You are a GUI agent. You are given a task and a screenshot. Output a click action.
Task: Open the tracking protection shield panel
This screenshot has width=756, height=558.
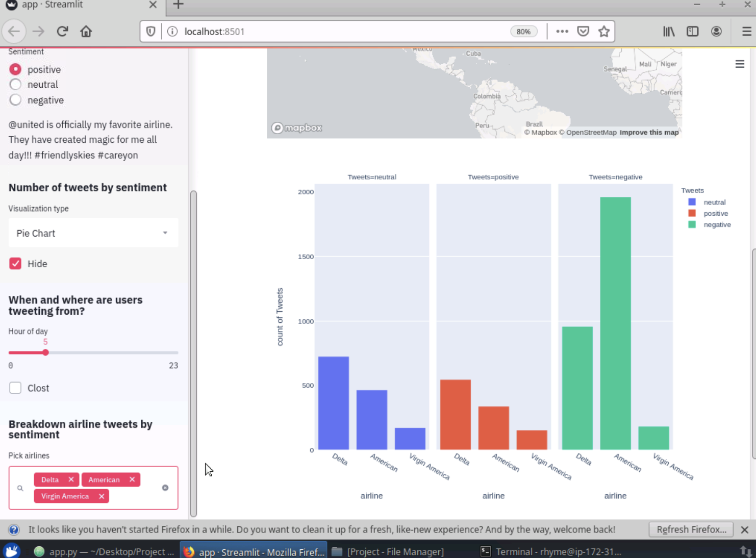150,31
